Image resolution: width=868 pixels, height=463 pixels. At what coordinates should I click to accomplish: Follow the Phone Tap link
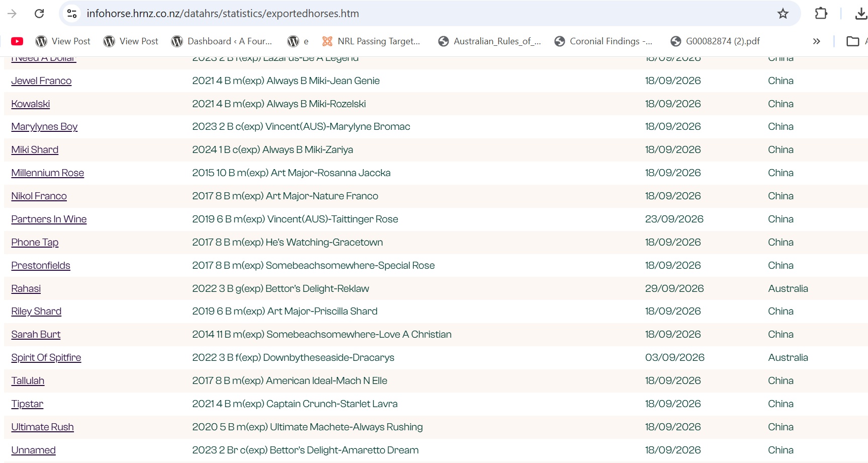coord(35,243)
